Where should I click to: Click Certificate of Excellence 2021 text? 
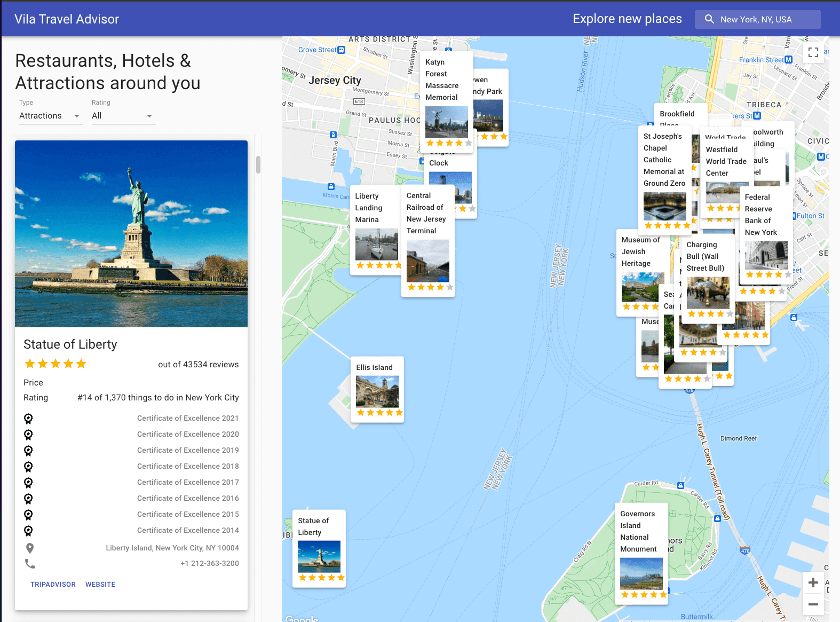[188, 419]
